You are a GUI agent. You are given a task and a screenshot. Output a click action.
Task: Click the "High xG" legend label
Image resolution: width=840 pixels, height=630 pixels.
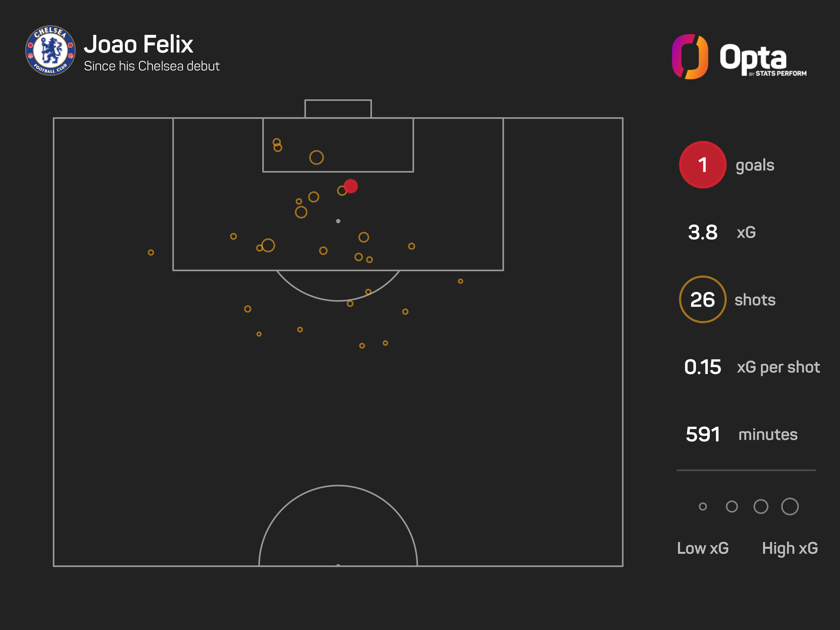tap(789, 548)
